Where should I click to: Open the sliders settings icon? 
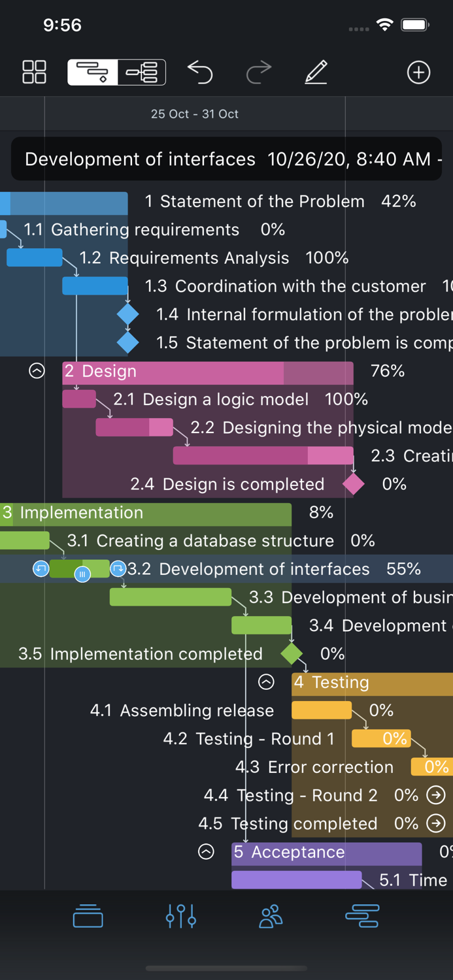point(181,916)
